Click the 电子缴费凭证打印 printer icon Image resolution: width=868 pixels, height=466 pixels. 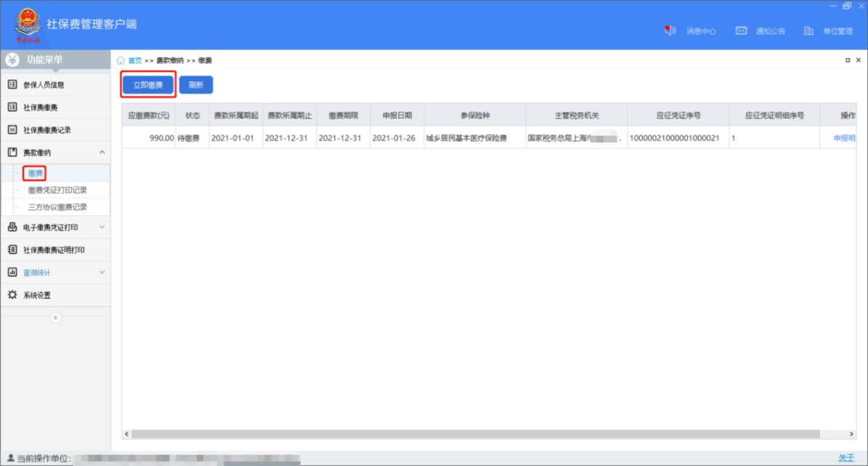(x=12, y=227)
